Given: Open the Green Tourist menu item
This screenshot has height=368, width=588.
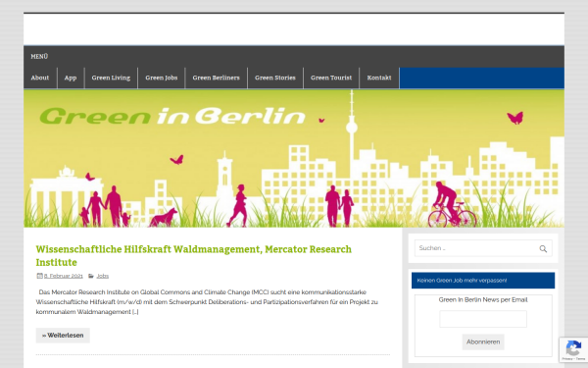Looking at the screenshot, I should coord(331,78).
